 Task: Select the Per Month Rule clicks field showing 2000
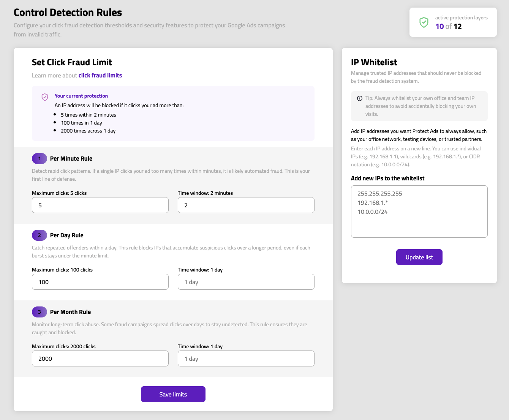coord(100,358)
